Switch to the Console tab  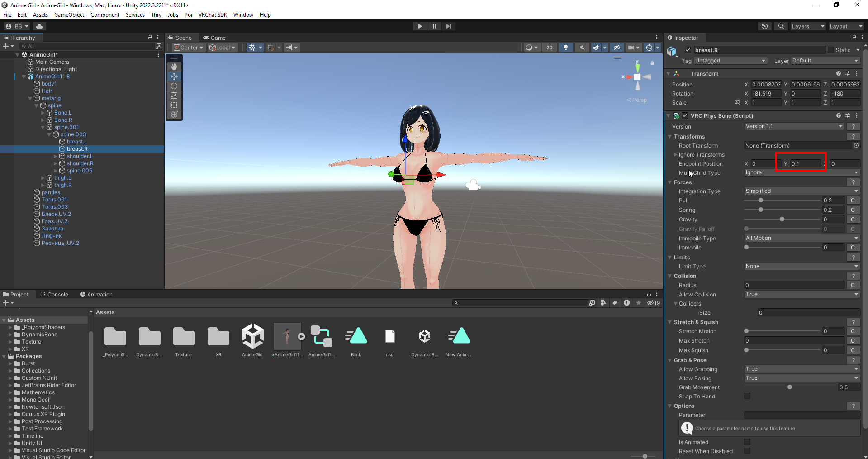54,295
